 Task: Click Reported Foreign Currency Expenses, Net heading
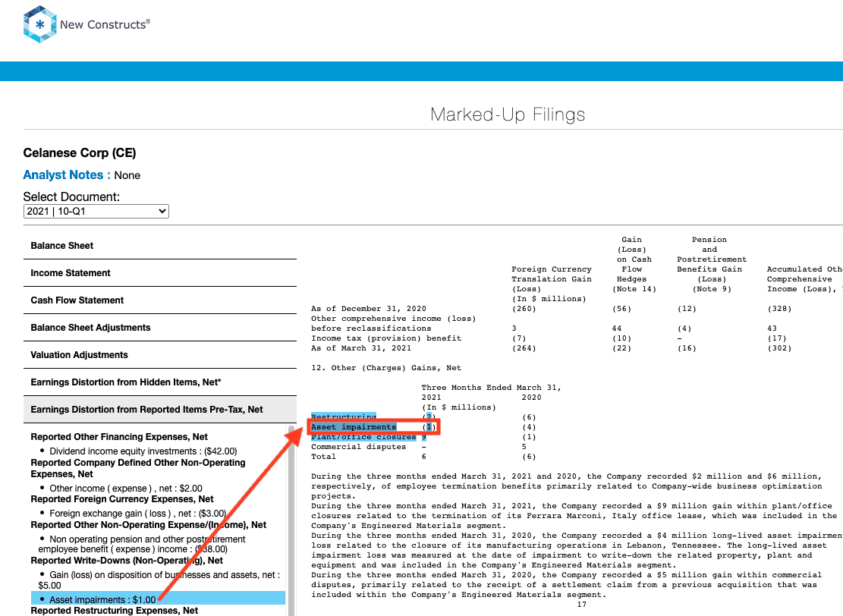[x=122, y=499]
